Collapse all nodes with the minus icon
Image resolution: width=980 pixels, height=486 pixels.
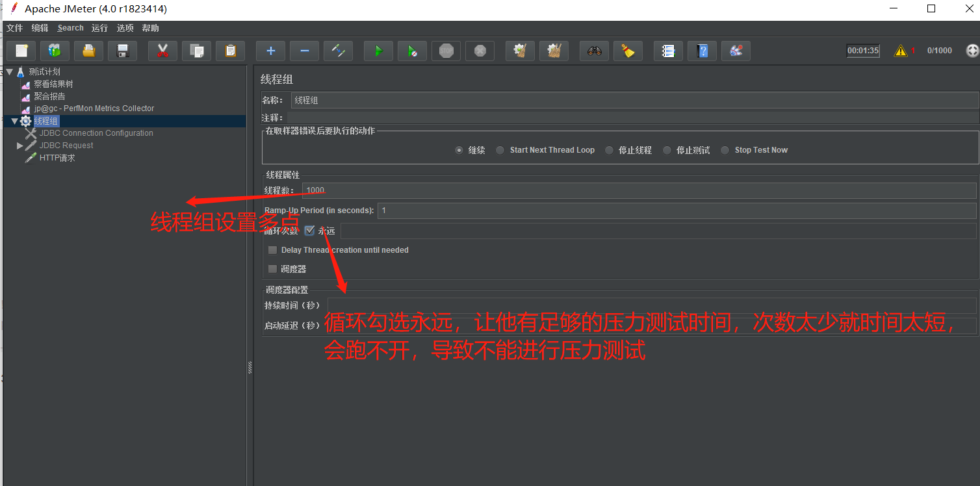[x=305, y=51]
